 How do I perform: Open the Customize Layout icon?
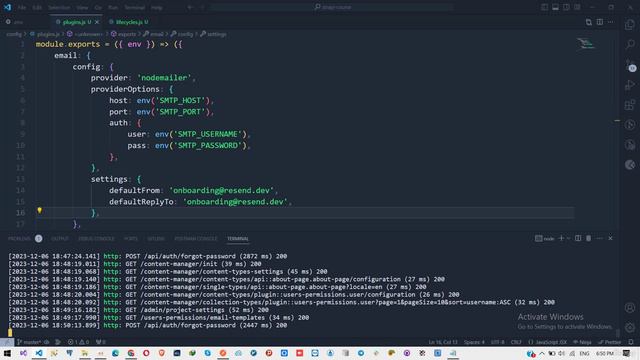[x=577, y=7]
